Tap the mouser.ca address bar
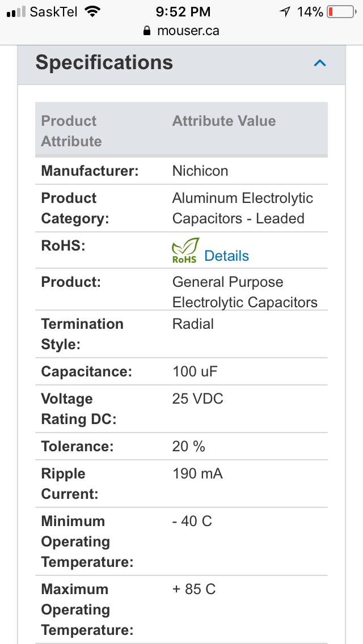The image size is (363, 644). (x=181, y=31)
